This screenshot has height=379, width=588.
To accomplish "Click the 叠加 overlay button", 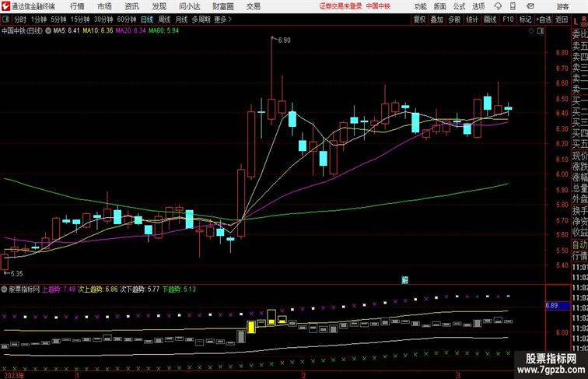I will coord(437,19).
